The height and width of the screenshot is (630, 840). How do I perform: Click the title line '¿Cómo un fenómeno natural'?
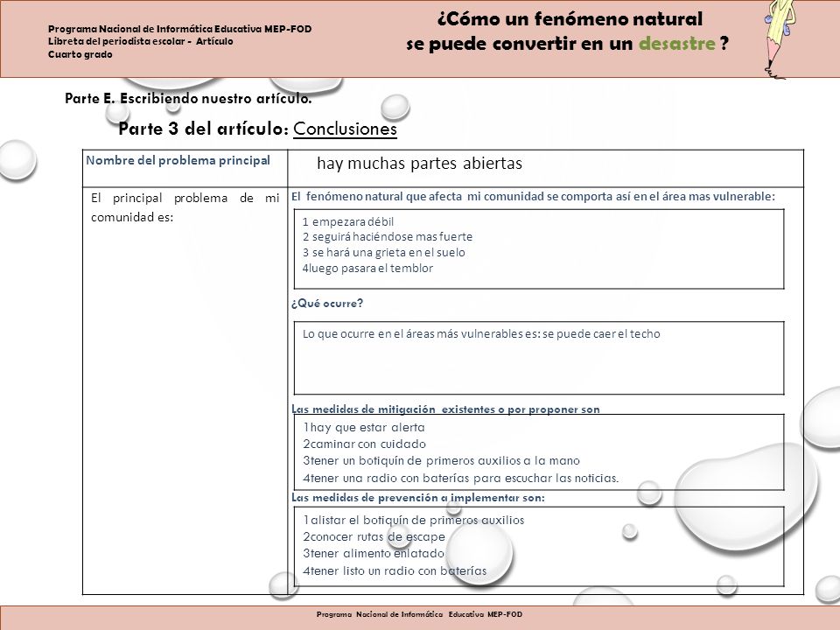pos(570,19)
